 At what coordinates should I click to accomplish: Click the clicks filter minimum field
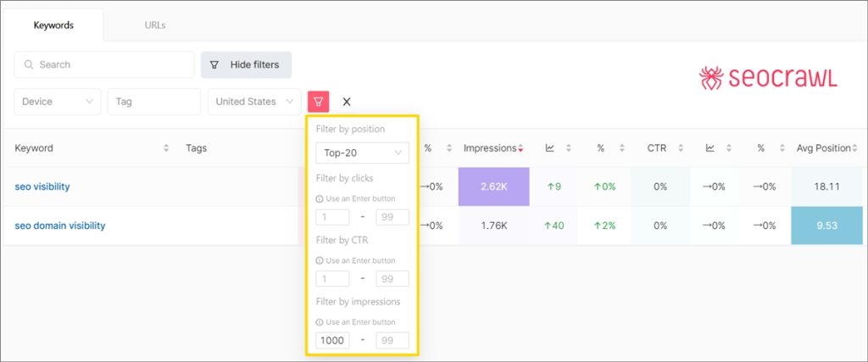pos(332,218)
